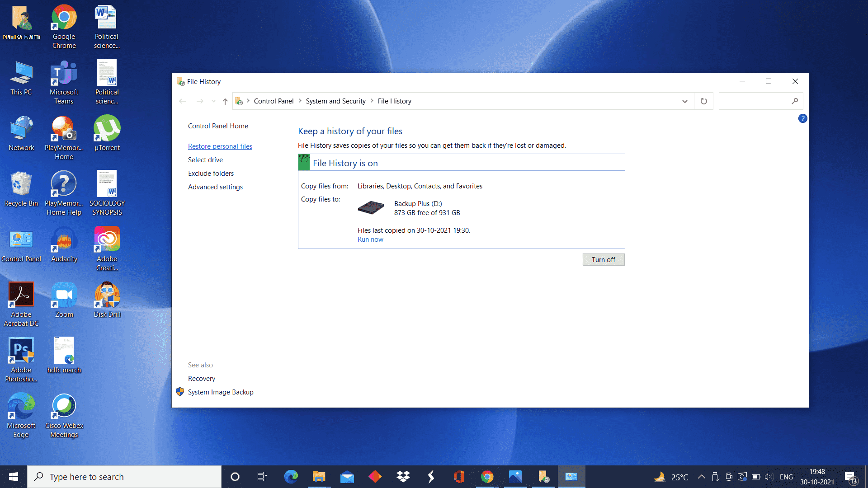Viewport: 868px width, 488px height.
Task: Open Dropbox from the taskbar
Action: (x=402, y=476)
